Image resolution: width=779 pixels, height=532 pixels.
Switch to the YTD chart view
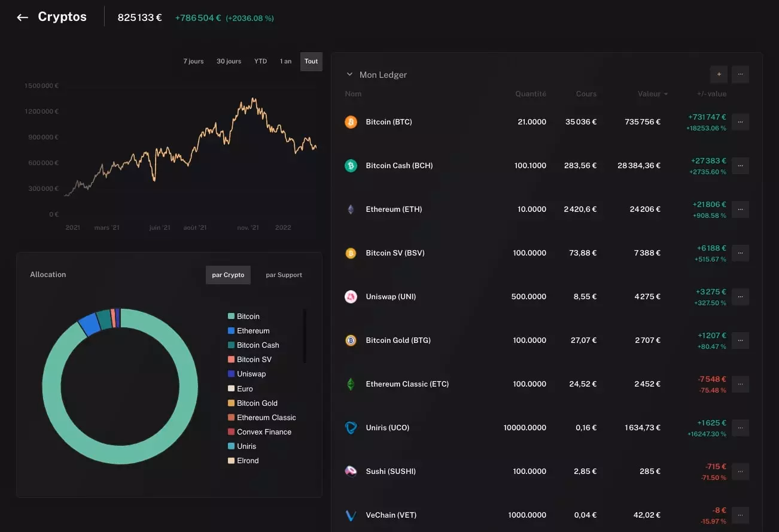(x=260, y=61)
